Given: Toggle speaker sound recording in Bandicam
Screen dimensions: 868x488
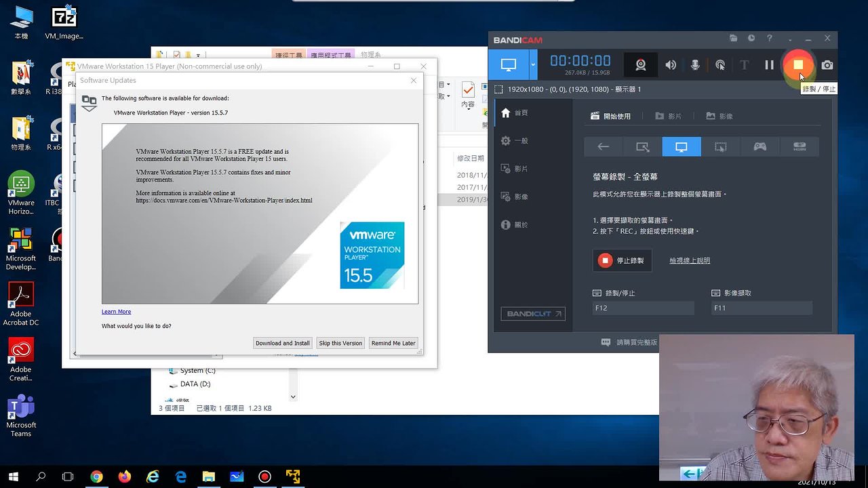Looking at the screenshot, I should pos(671,65).
